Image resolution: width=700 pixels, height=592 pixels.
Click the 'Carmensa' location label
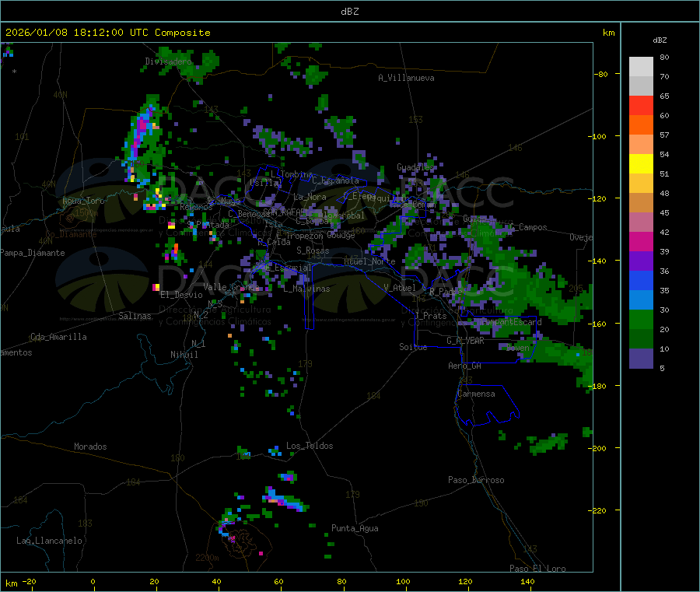(476, 394)
